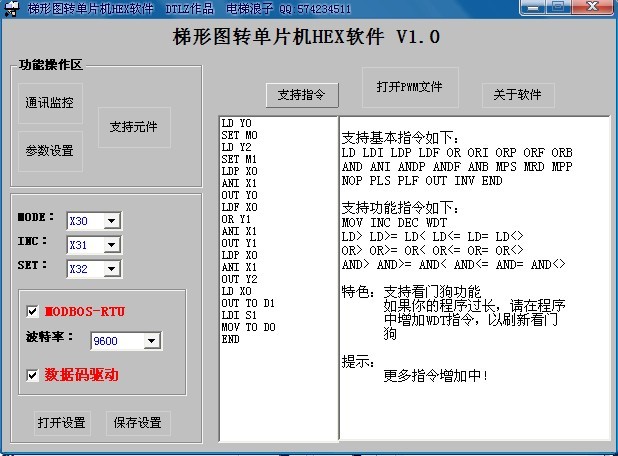Click the 打开PWM文件 button

coord(410,87)
